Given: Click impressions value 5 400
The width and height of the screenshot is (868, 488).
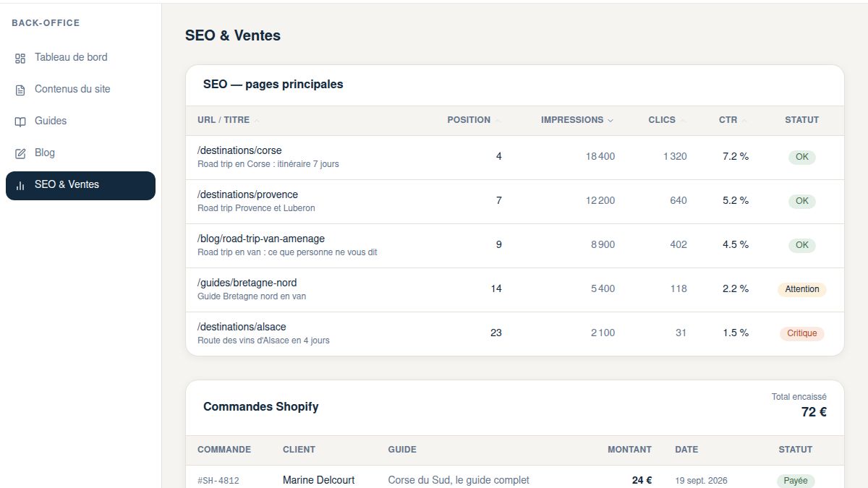Looking at the screenshot, I should (603, 288).
